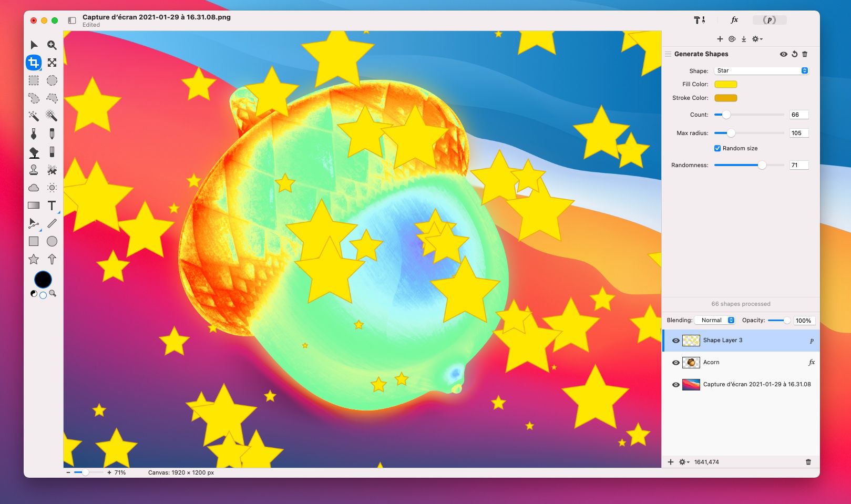Reset the Generate Shapes settings
This screenshot has height=504, width=851.
click(x=794, y=54)
